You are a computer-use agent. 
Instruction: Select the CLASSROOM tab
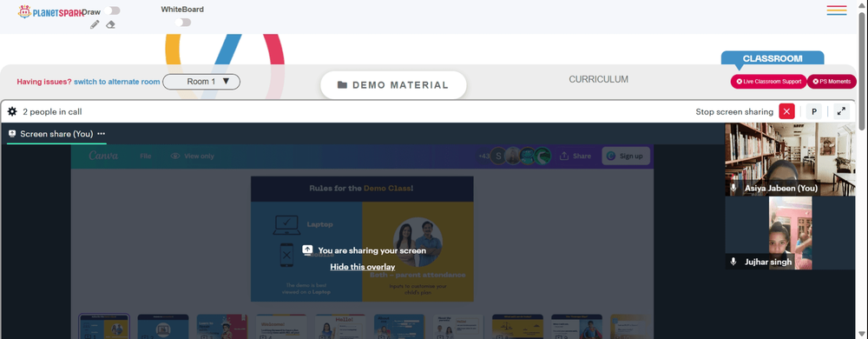[773, 58]
